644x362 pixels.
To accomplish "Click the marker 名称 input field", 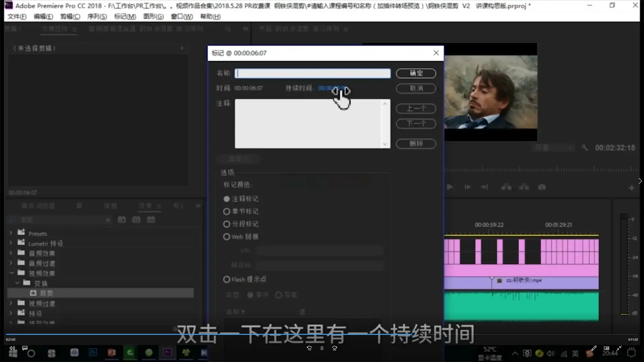I will click(312, 73).
